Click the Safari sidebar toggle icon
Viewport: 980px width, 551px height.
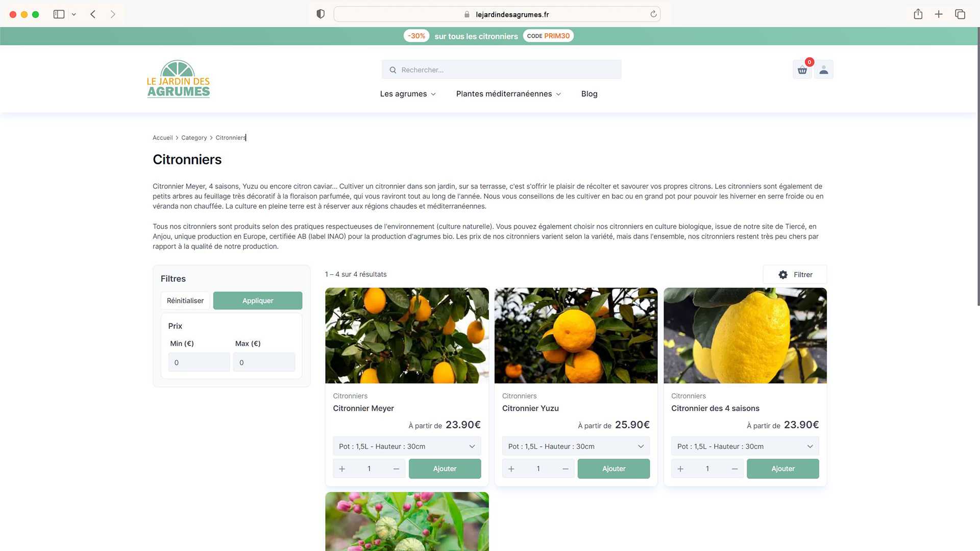click(59, 14)
